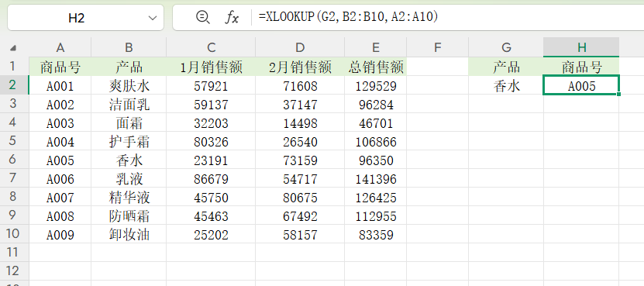The image size is (644, 286).
Task: Click the 商品号 header cell in column A
Action: (x=60, y=67)
